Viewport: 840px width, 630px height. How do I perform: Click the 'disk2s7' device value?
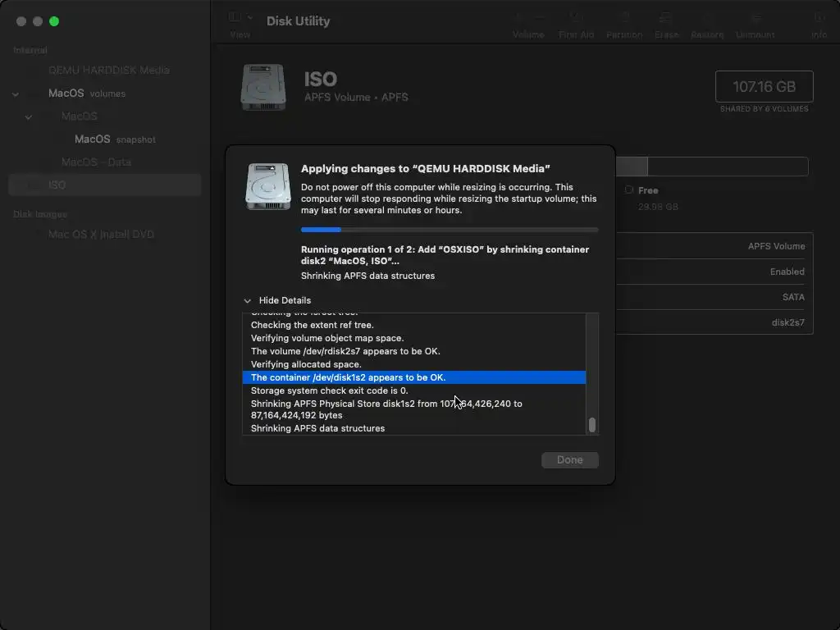pos(788,322)
